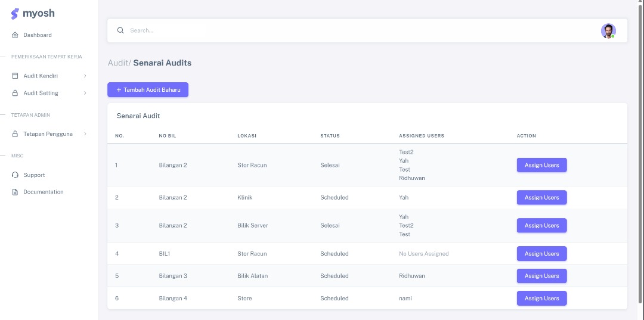Click the Audit Kendiri calendar icon
The image size is (644, 320).
[16, 76]
